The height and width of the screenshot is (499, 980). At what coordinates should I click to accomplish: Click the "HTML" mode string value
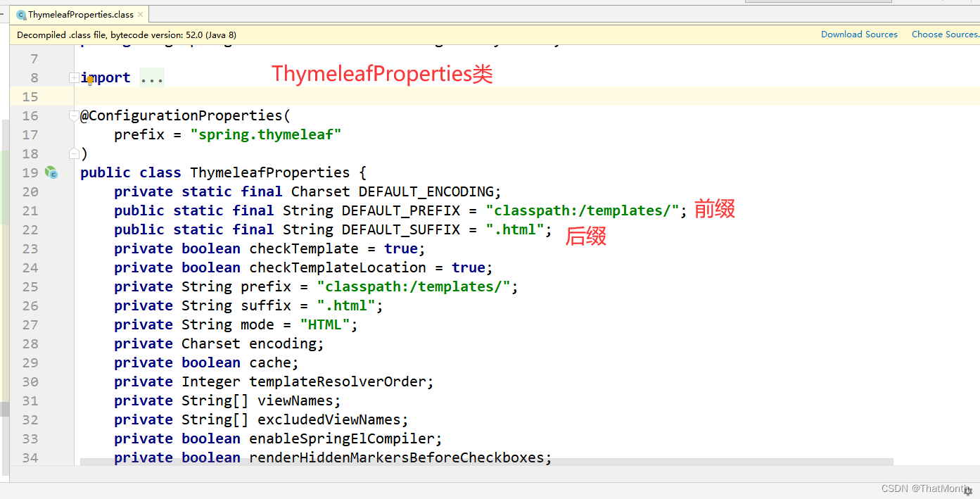click(324, 324)
